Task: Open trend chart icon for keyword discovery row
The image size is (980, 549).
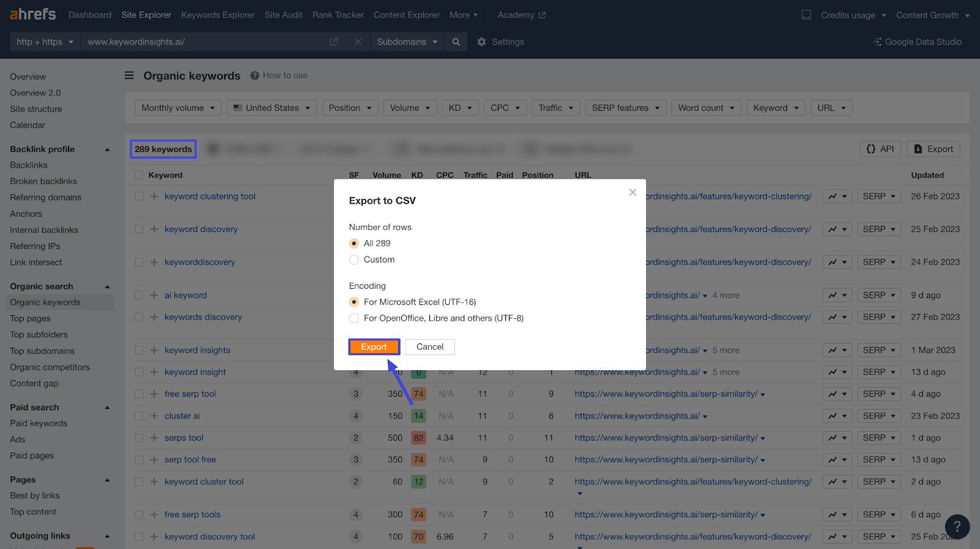Action: point(837,230)
